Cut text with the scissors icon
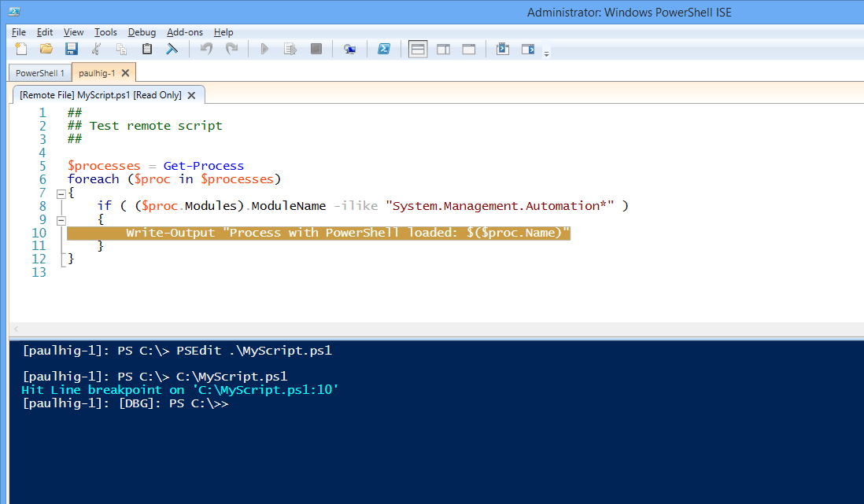Viewport: 864px width, 504px height. click(97, 48)
